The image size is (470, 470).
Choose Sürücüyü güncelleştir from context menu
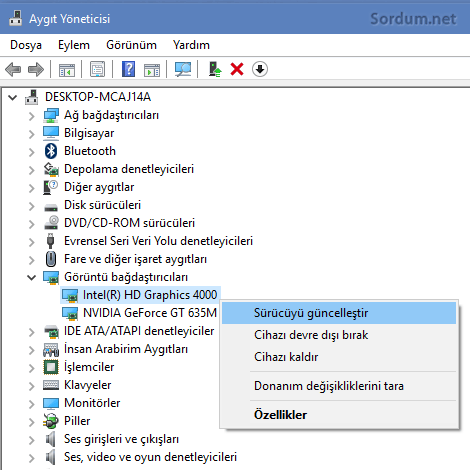(339, 313)
